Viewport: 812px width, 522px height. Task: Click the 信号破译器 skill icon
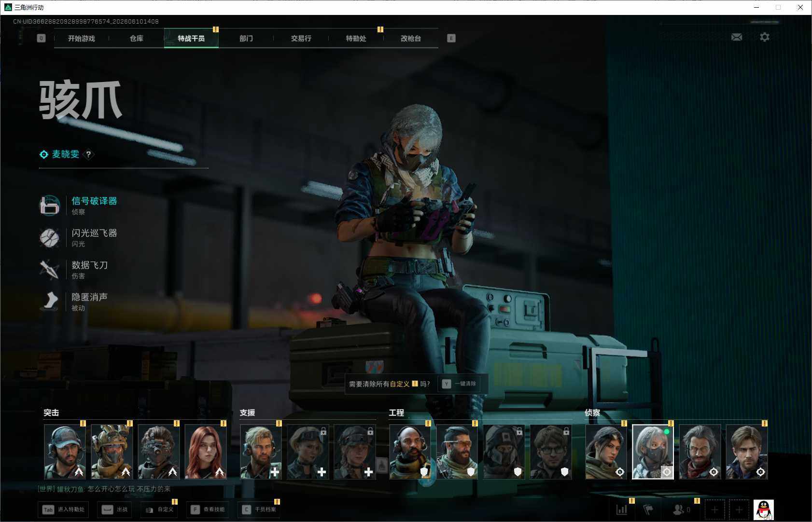tap(49, 206)
